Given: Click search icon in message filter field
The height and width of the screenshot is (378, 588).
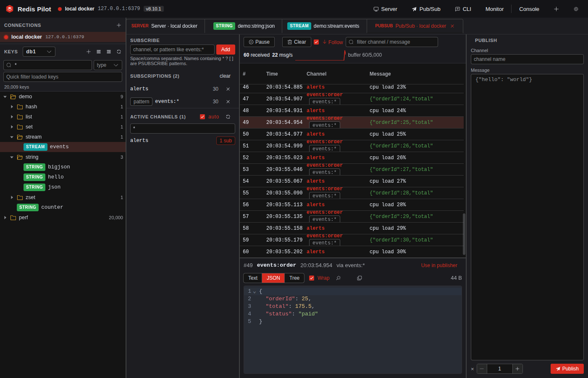Looking at the screenshot, I should (x=351, y=42).
